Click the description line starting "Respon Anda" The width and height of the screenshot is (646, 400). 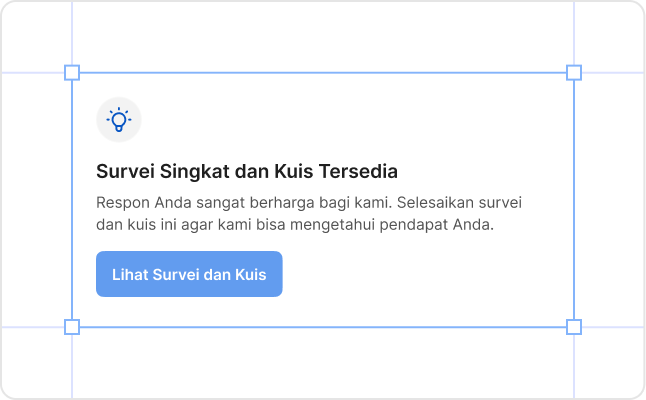click(310, 202)
